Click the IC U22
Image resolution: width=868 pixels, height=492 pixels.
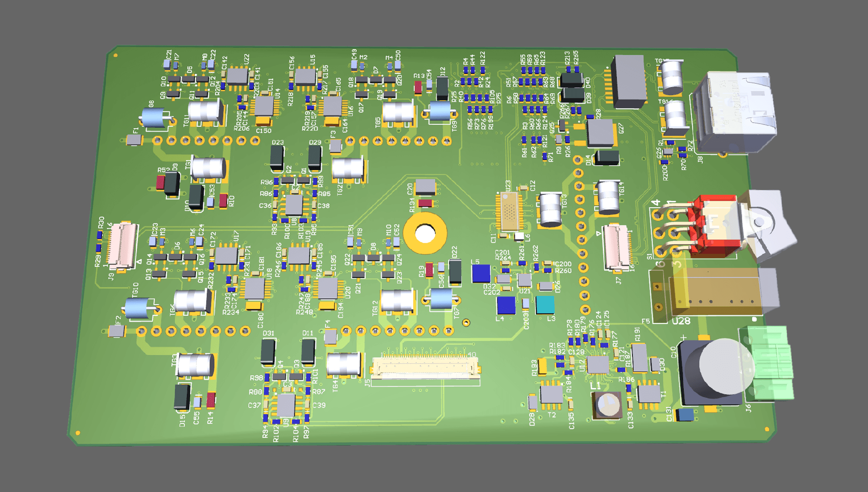pos(237,77)
